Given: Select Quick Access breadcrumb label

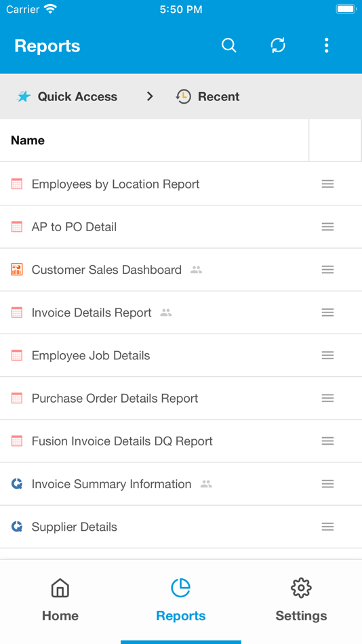Looking at the screenshot, I should [77, 96].
